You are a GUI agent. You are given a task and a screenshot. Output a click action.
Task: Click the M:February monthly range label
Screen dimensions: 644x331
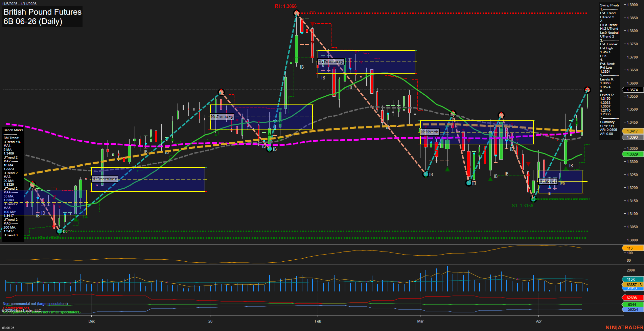click(x=331, y=62)
